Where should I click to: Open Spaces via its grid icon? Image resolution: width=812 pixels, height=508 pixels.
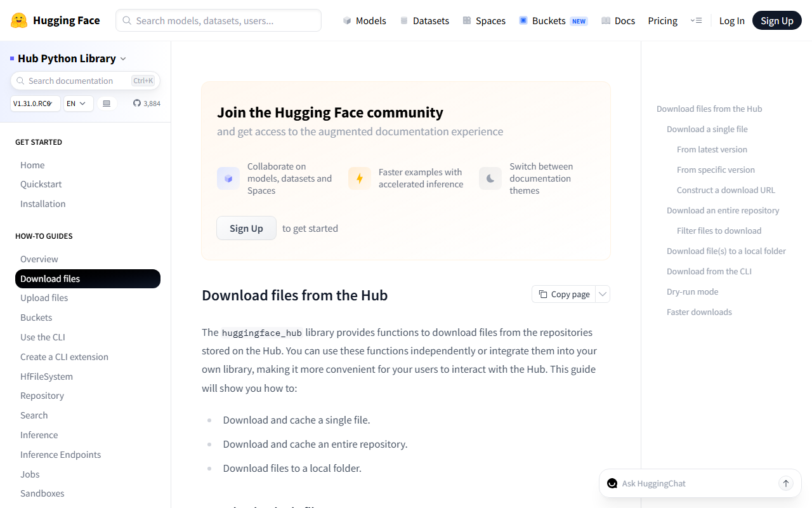coord(467,21)
